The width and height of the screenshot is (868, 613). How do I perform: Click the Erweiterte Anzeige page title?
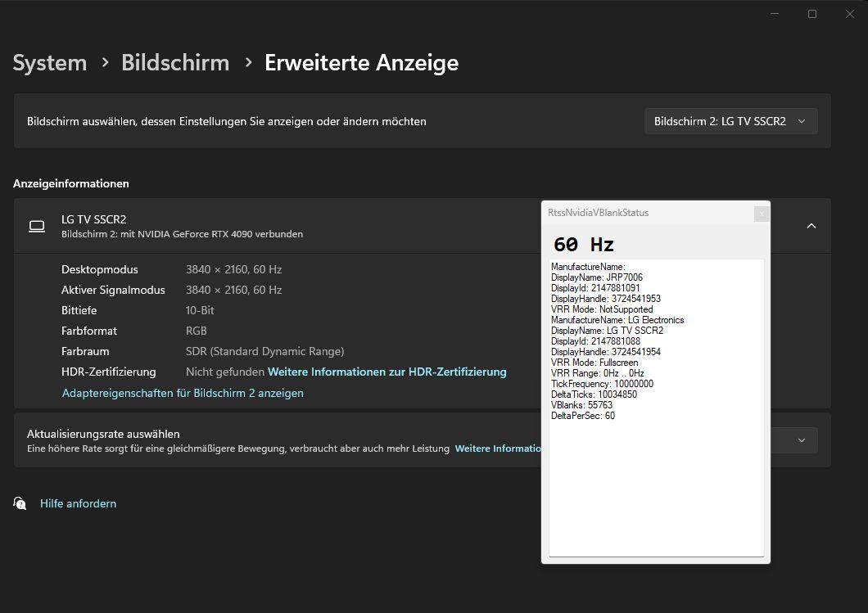tap(361, 62)
